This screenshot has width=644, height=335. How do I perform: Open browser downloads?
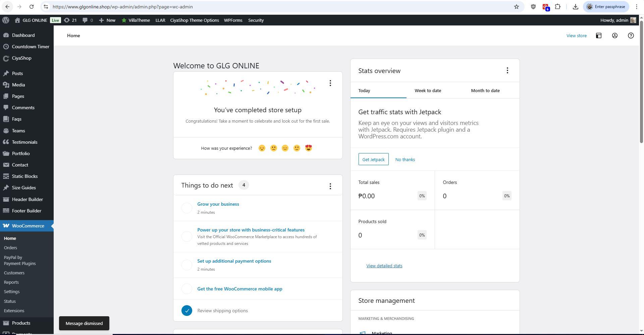click(x=575, y=7)
